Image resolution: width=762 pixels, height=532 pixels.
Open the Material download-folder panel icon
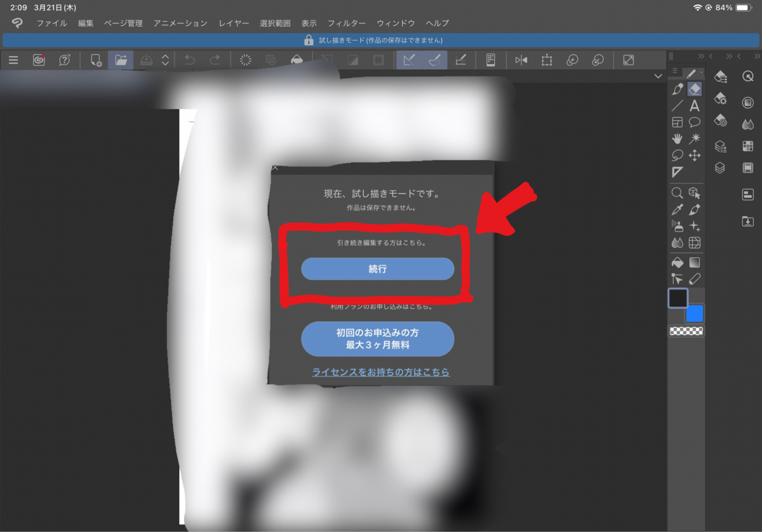[747, 222]
